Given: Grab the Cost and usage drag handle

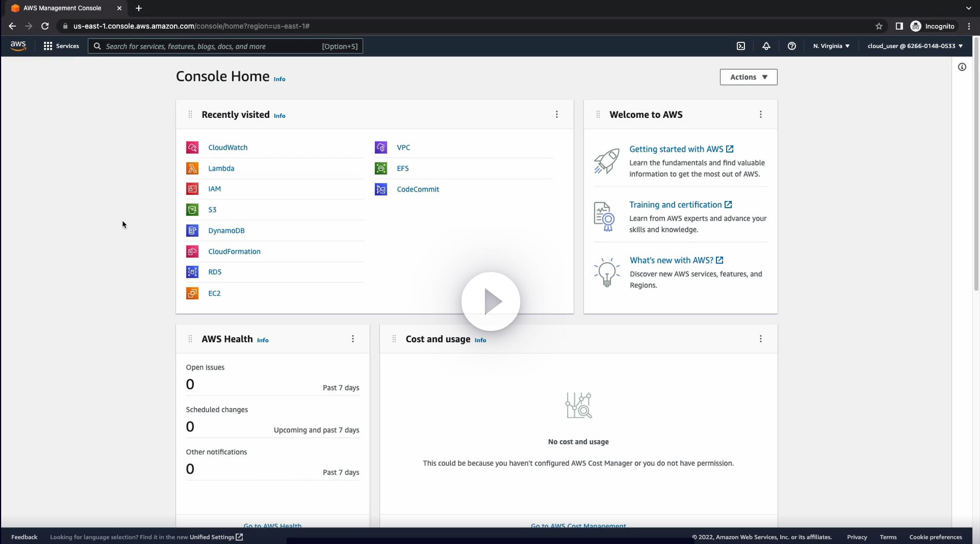Looking at the screenshot, I should (x=394, y=339).
